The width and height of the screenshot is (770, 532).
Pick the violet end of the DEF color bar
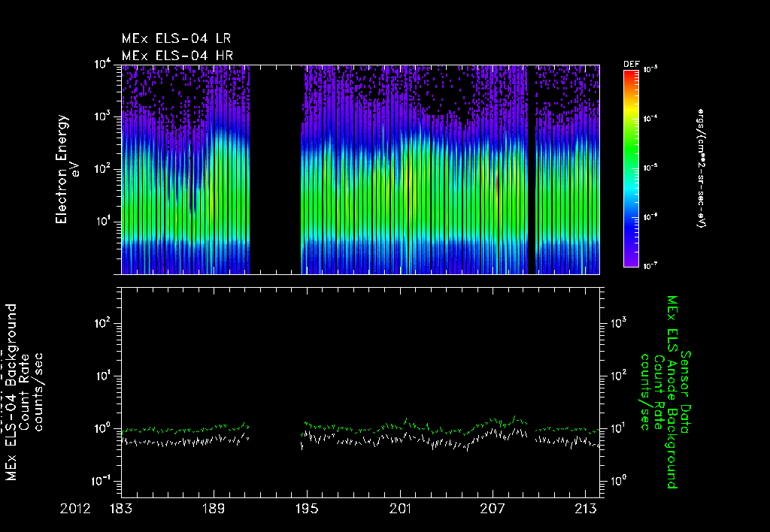point(631,262)
